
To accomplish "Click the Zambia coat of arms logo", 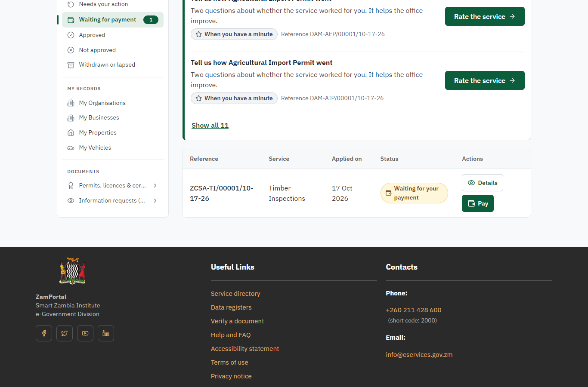I will coord(72,271).
